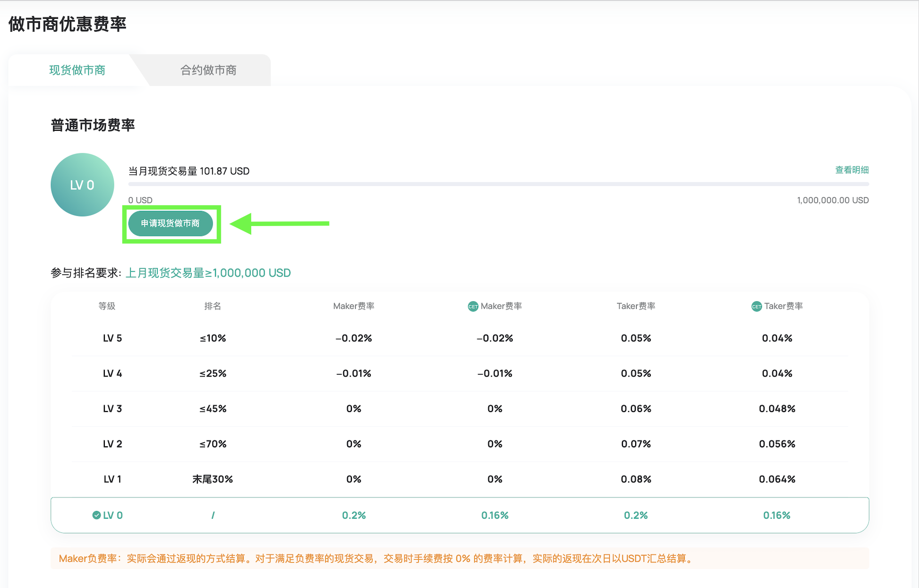Open the 合约做市商 tab
The image size is (919, 588).
[x=208, y=70]
